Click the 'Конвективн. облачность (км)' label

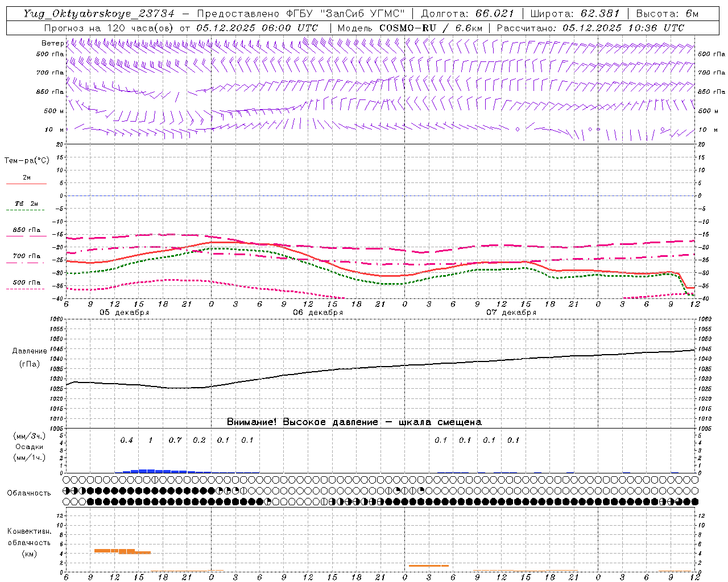click(29, 542)
